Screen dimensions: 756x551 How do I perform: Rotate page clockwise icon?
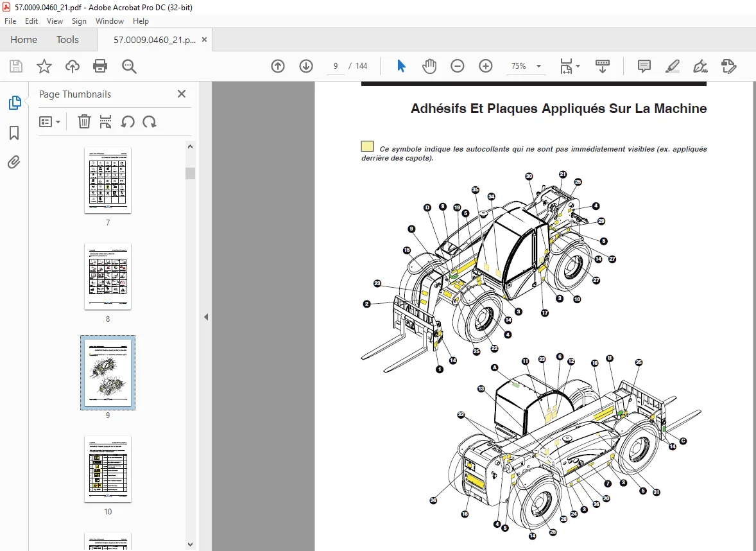(x=150, y=121)
